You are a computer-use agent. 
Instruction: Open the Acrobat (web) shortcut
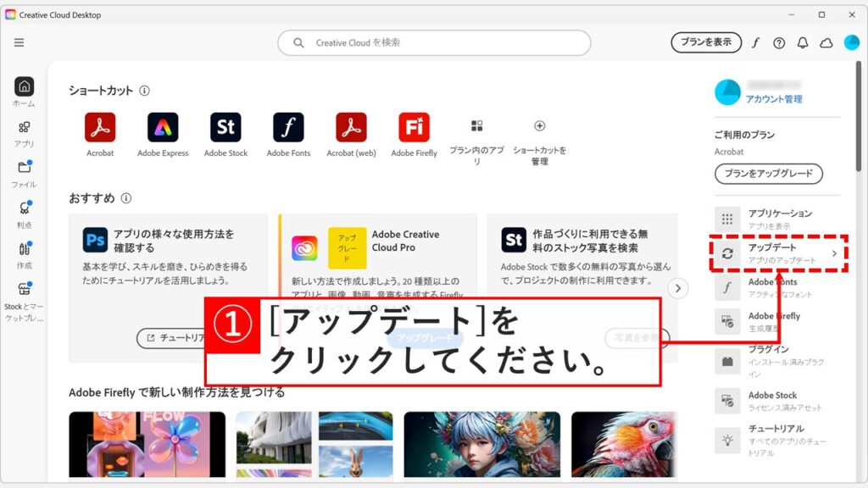(x=351, y=135)
